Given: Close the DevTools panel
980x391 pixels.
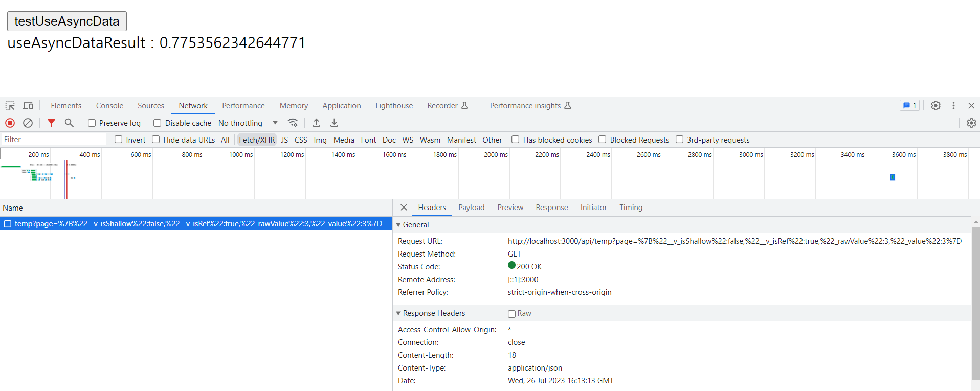Looking at the screenshot, I should pos(971,106).
